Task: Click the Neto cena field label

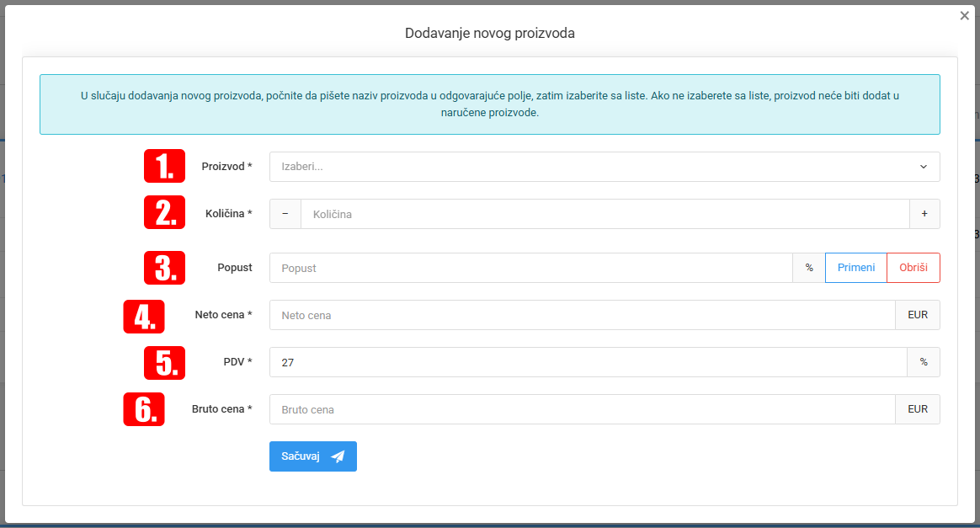Action: (223, 315)
